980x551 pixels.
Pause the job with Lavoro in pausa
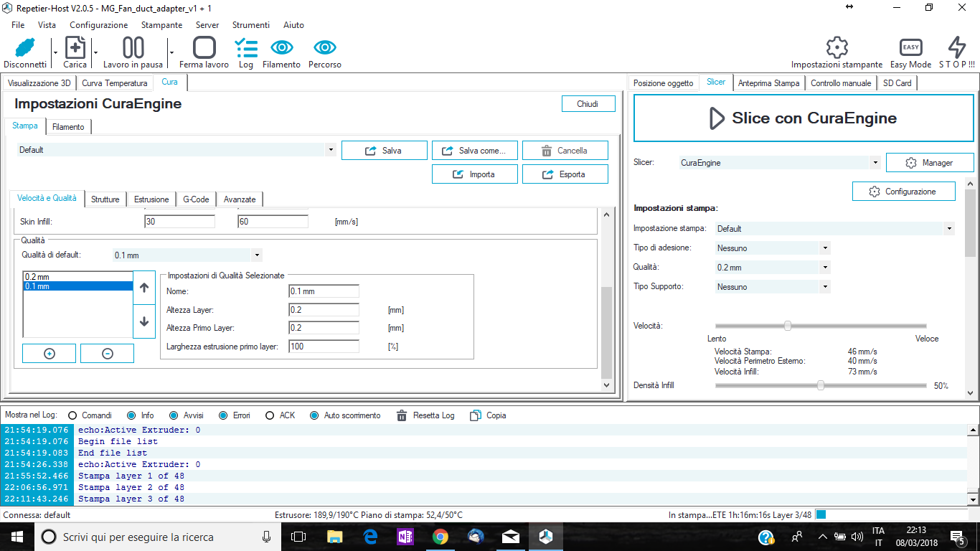point(133,49)
